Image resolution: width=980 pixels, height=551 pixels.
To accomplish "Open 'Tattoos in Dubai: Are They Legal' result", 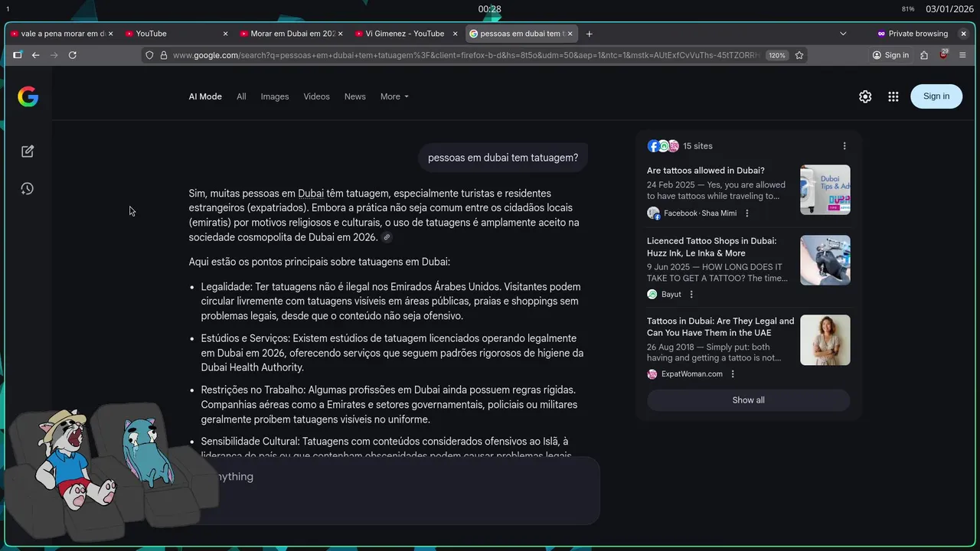I will coord(720,327).
